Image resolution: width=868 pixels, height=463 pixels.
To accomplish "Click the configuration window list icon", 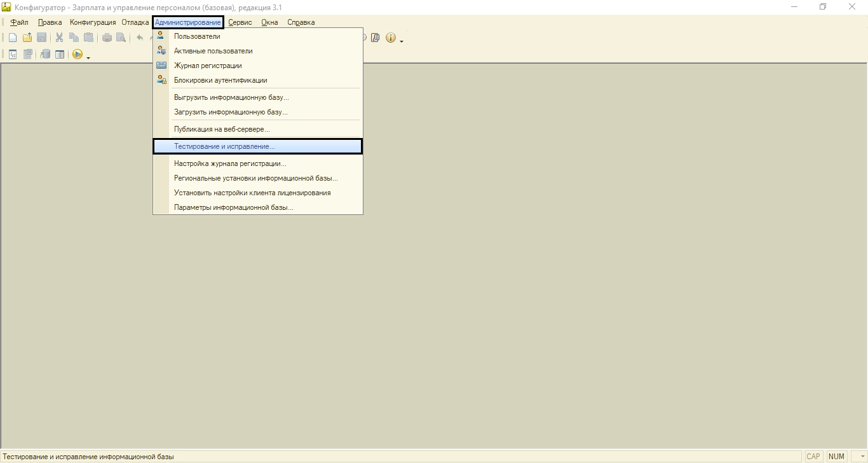I will [60, 55].
